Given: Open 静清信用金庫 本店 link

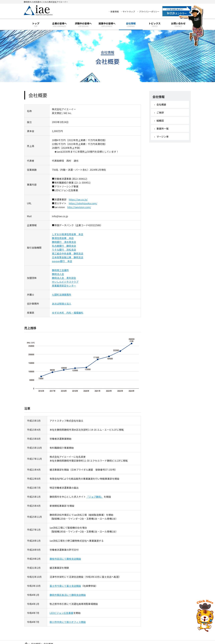Looking at the screenshot, I should click(x=63, y=238).
